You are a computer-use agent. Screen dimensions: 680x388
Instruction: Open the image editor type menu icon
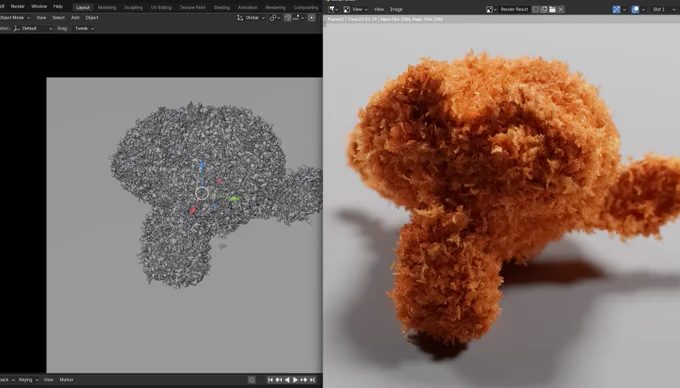click(x=333, y=9)
